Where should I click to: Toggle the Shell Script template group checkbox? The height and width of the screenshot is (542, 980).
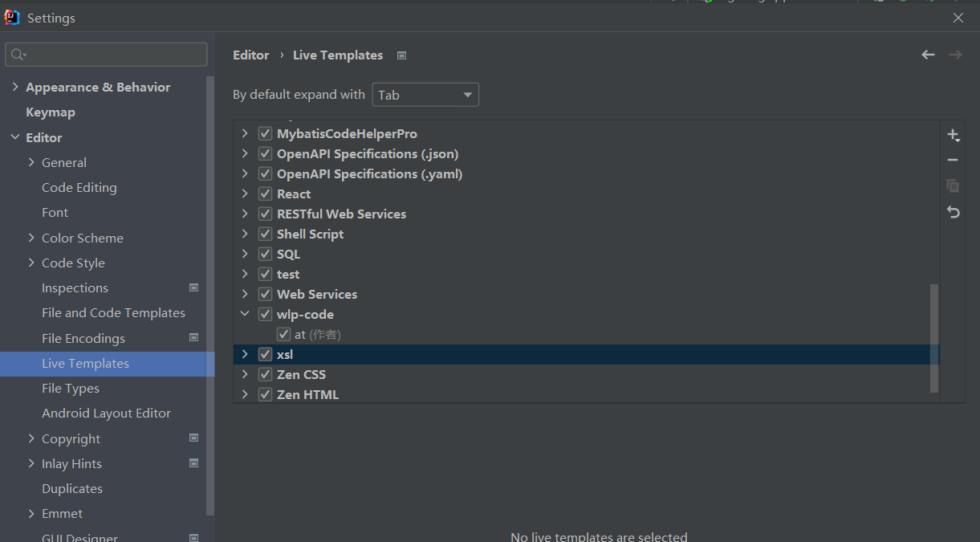point(265,234)
